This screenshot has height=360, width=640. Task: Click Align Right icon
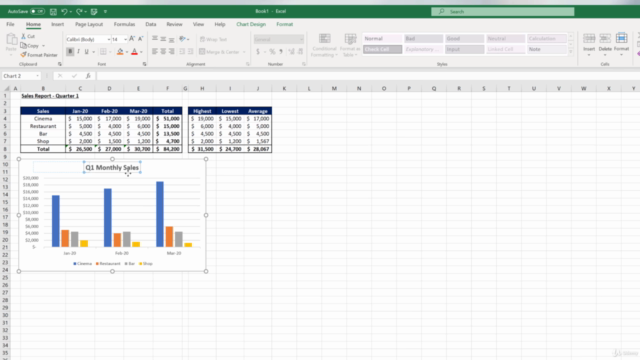click(171, 51)
